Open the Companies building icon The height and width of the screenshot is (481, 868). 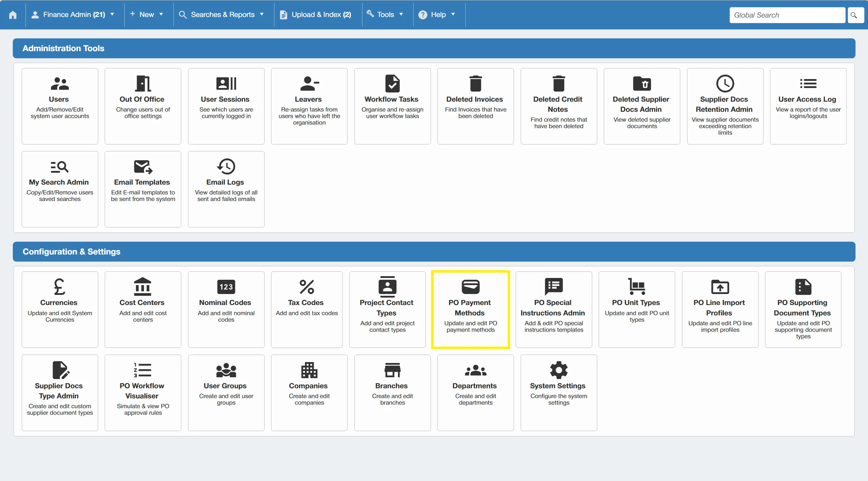pyautogui.click(x=309, y=370)
